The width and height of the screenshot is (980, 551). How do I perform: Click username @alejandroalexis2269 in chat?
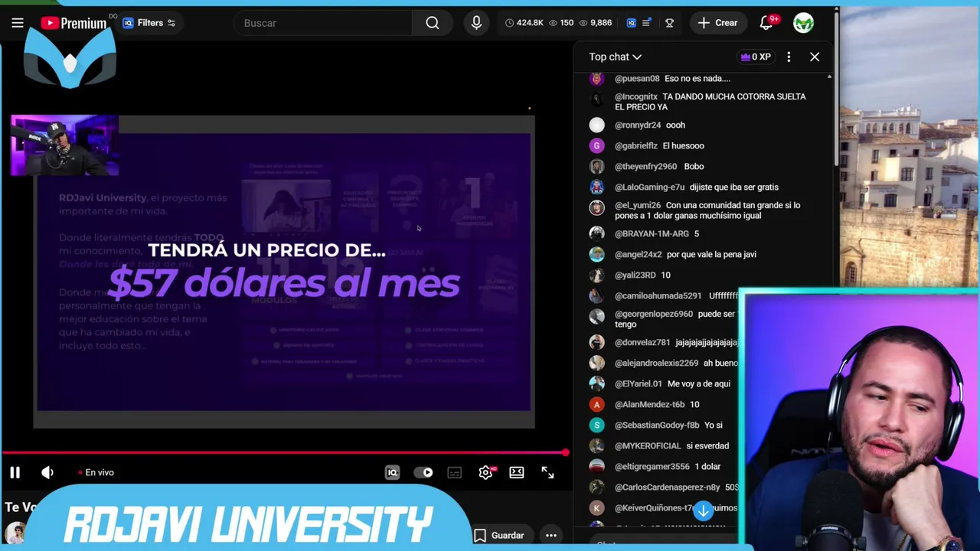(656, 363)
